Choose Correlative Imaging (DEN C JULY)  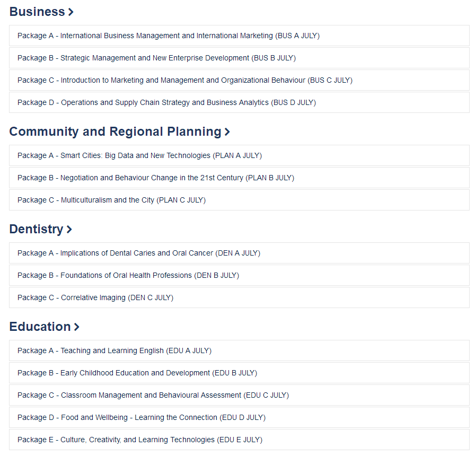[239, 297]
